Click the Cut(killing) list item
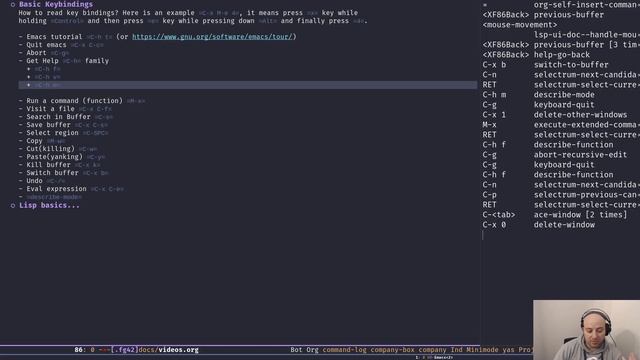The height and width of the screenshot is (360, 640). 58,149
